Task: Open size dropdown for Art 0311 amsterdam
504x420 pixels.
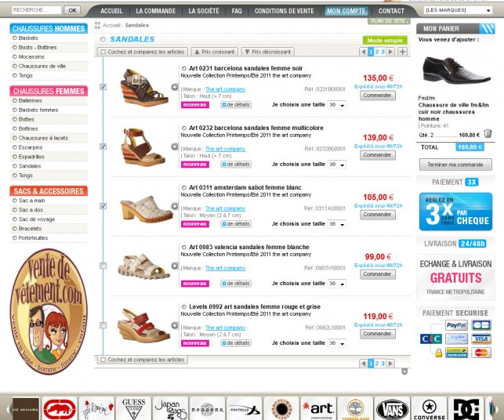Action: click(336, 224)
